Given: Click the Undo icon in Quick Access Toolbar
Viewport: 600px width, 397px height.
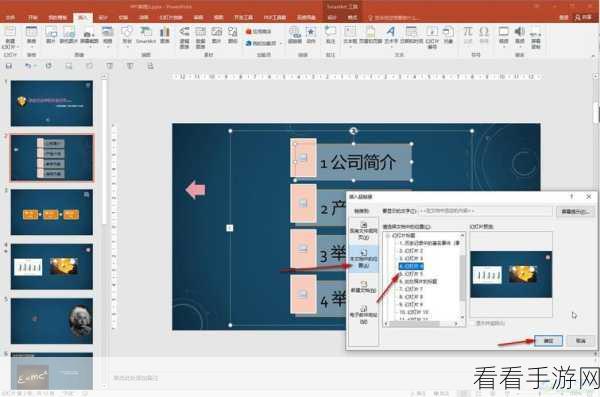Looking at the screenshot, I should point(28,66).
